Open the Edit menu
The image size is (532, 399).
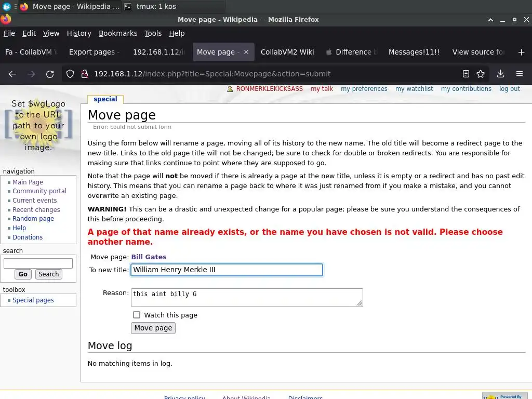click(x=29, y=33)
